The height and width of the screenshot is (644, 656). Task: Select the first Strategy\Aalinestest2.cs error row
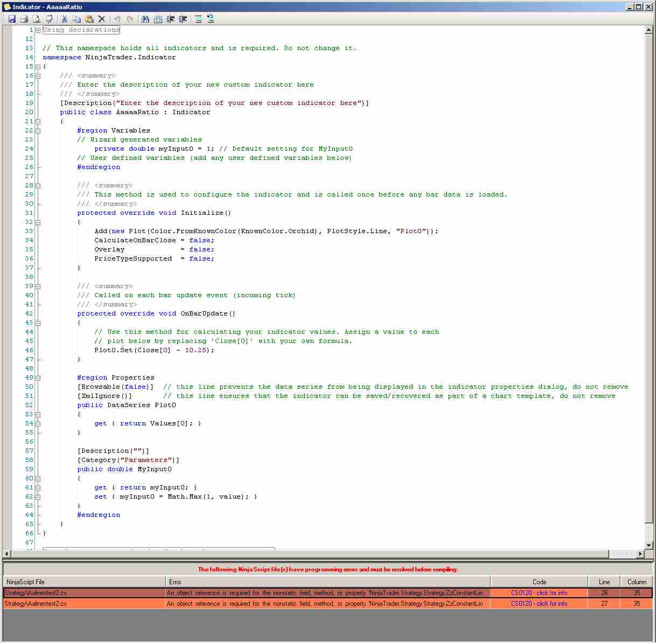point(327,593)
